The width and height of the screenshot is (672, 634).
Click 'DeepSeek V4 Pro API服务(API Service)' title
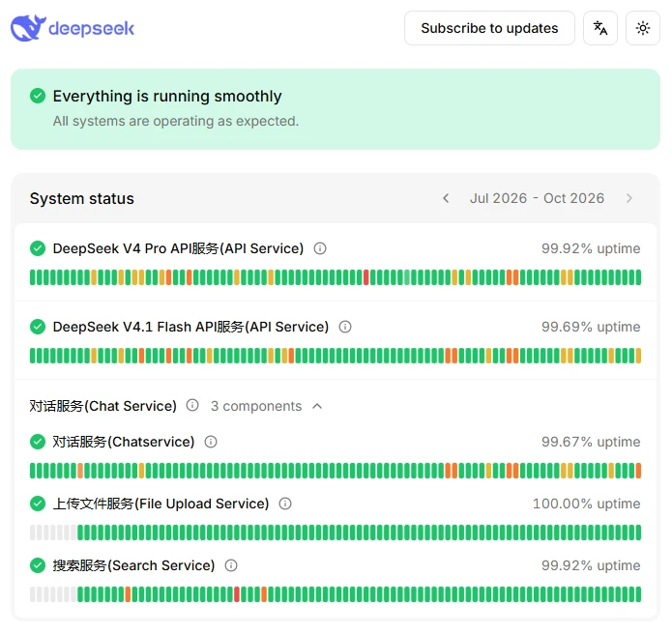pyautogui.click(x=178, y=248)
